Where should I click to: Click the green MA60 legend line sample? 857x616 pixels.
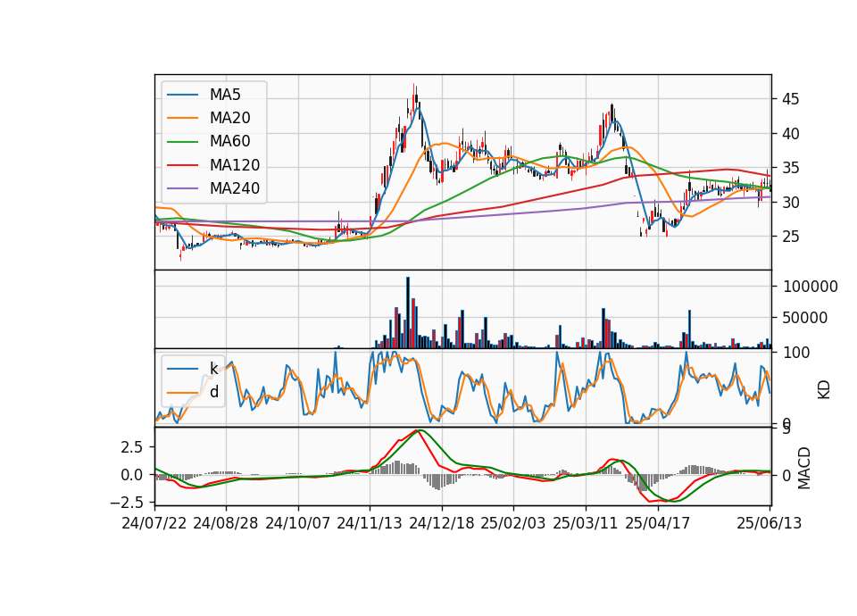coord(182,142)
